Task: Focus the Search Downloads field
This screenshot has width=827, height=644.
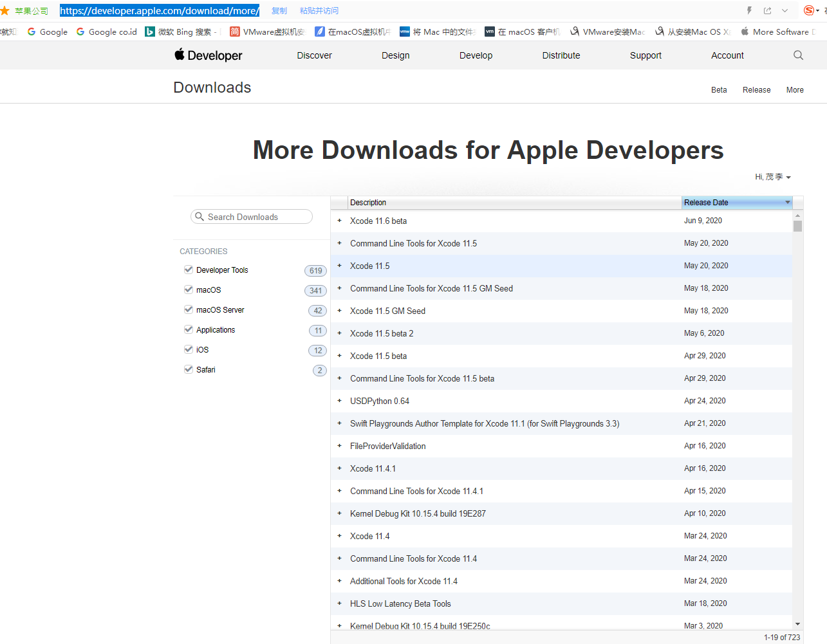Action: coord(252,217)
